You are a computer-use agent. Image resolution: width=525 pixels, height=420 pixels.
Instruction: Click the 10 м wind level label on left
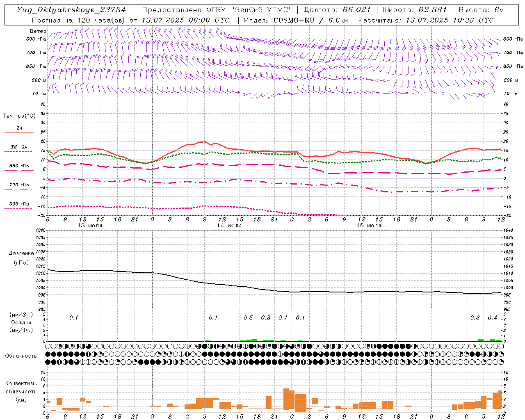point(39,94)
